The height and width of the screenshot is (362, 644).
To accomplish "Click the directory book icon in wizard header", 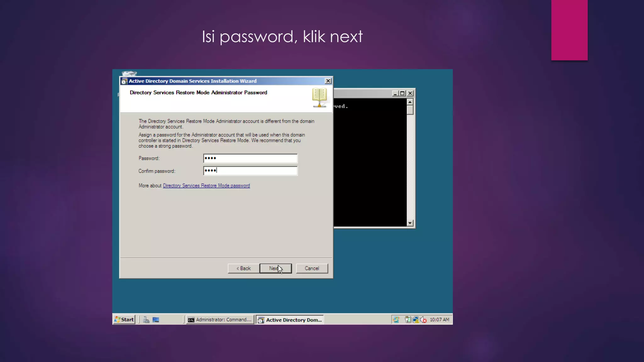I will [x=319, y=98].
